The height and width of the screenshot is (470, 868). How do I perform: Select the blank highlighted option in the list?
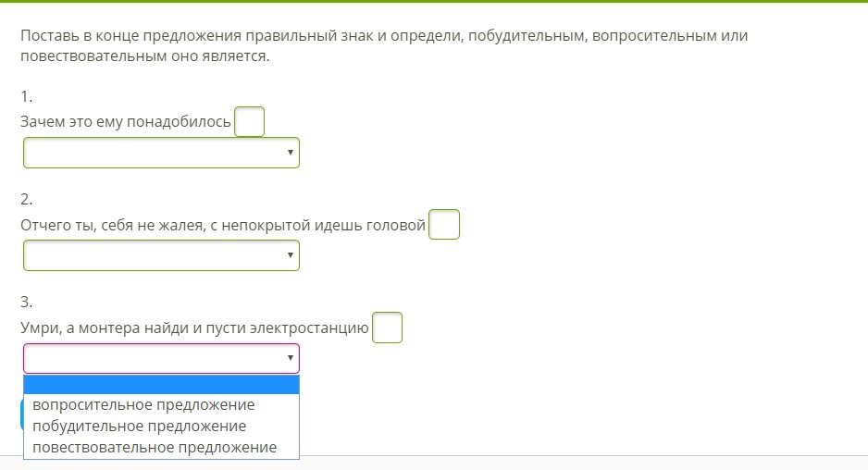(161, 385)
